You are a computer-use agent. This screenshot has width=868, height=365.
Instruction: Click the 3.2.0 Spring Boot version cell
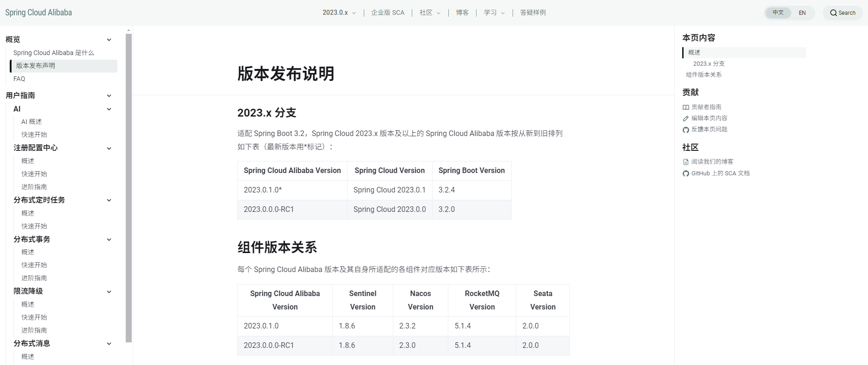pyautogui.click(x=472, y=210)
